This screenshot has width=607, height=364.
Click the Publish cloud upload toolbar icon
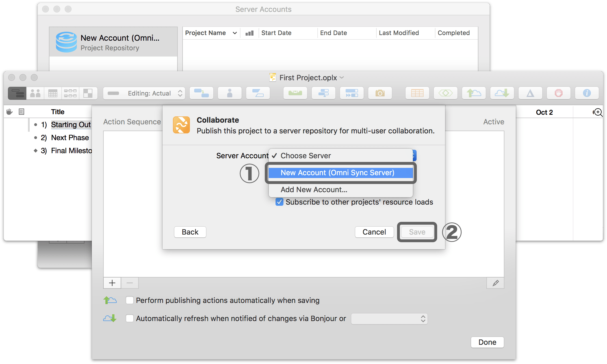point(474,93)
